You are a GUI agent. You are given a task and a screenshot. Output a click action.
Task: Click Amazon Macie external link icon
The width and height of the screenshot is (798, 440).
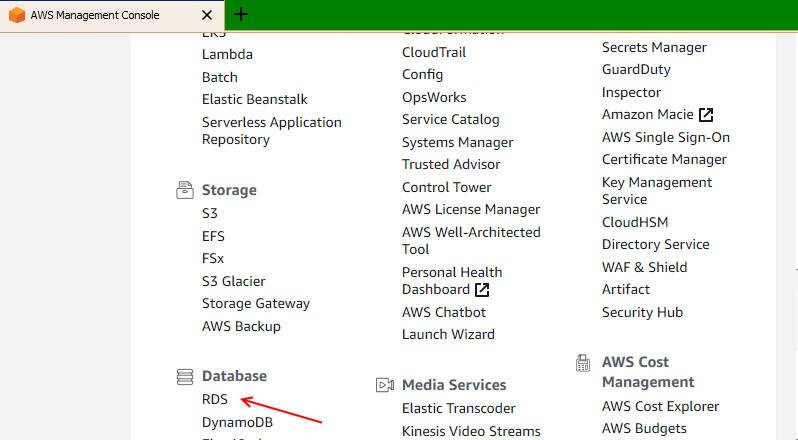coord(706,115)
